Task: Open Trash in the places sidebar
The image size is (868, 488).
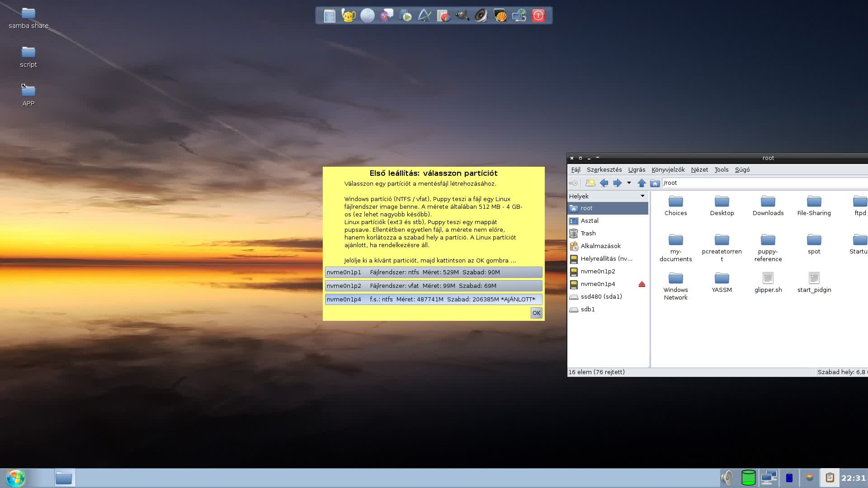Action: [608, 234]
